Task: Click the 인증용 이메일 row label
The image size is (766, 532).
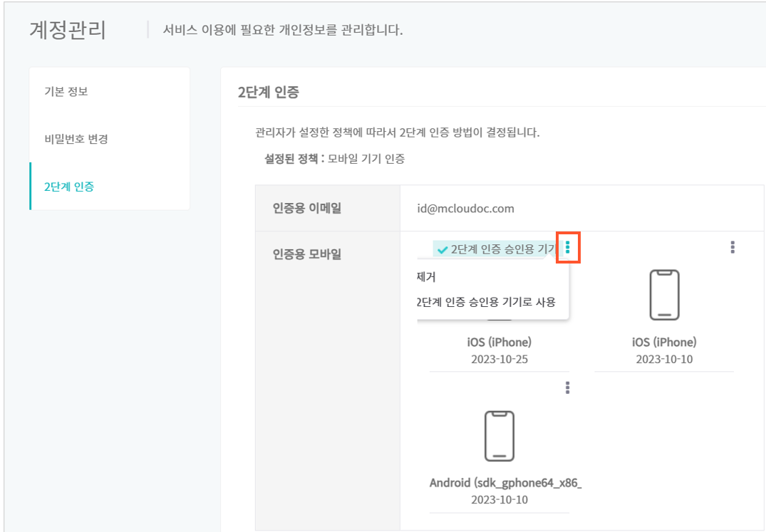Action: (307, 209)
